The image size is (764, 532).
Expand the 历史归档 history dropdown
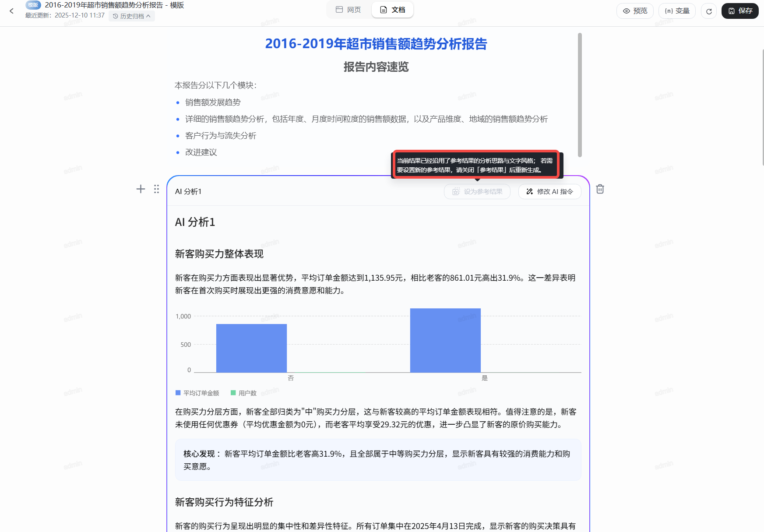(x=131, y=16)
